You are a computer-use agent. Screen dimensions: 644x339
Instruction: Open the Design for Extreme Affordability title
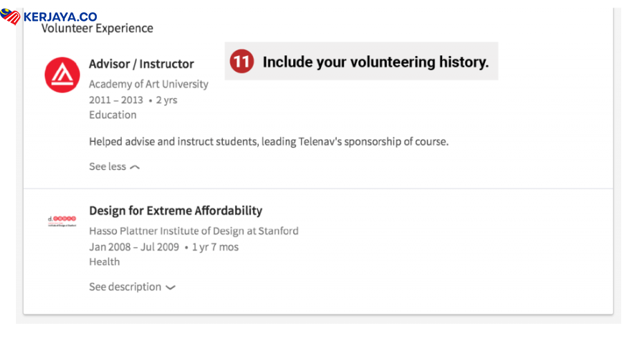pyautogui.click(x=176, y=210)
